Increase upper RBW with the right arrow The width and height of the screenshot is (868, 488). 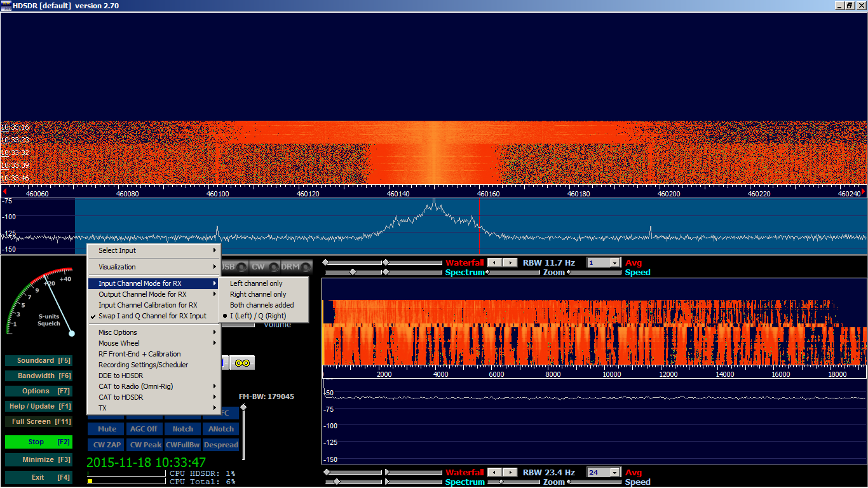[510, 262]
